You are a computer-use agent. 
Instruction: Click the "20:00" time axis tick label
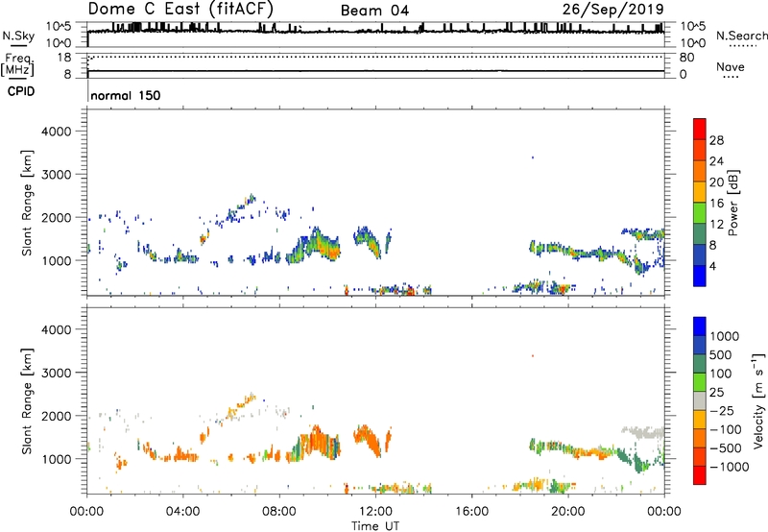click(x=567, y=512)
